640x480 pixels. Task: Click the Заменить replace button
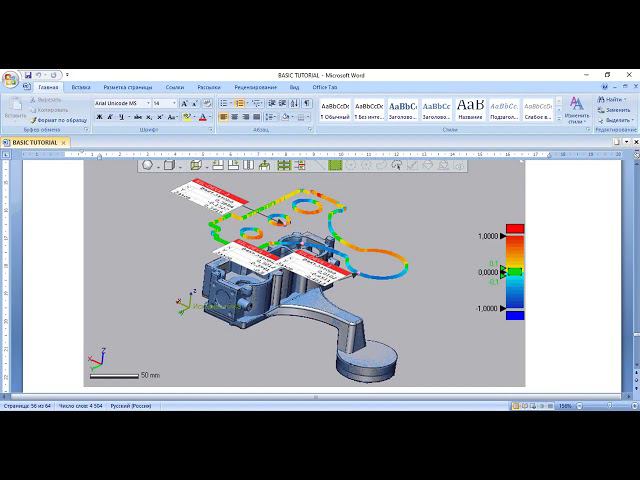point(613,110)
